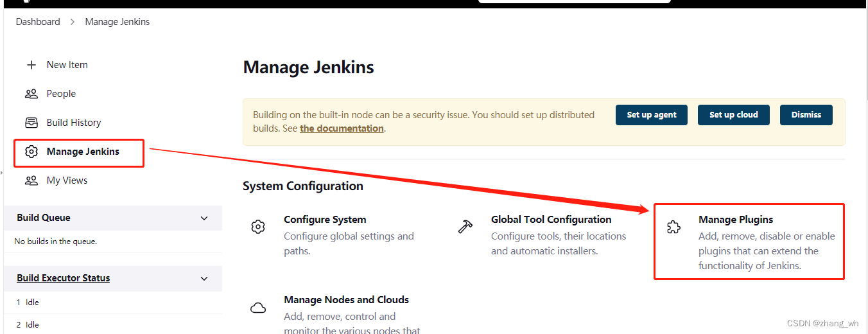
Task: Open the Configure System title
Action: pyautogui.click(x=325, y=220)
